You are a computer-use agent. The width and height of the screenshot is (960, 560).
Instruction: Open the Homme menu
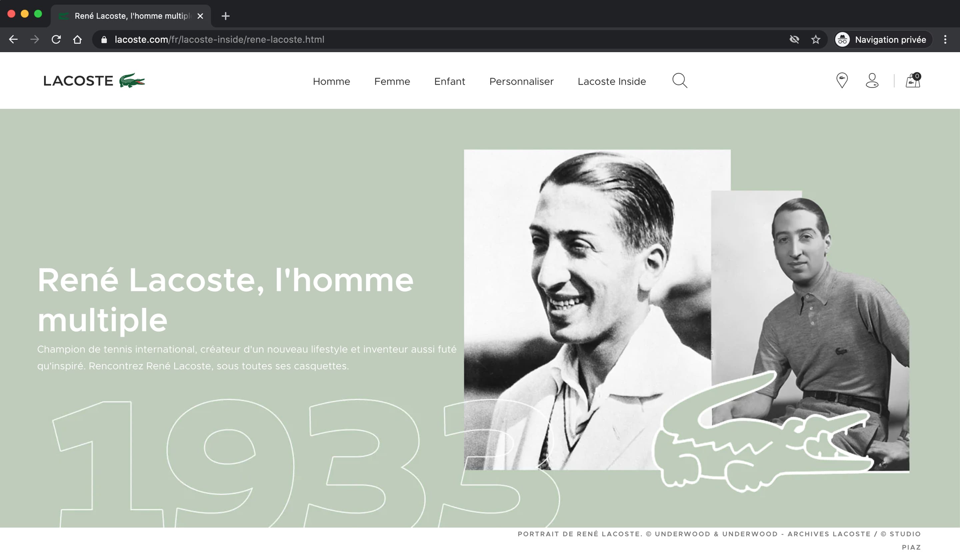pyautogui.click(x=331, y=82)
